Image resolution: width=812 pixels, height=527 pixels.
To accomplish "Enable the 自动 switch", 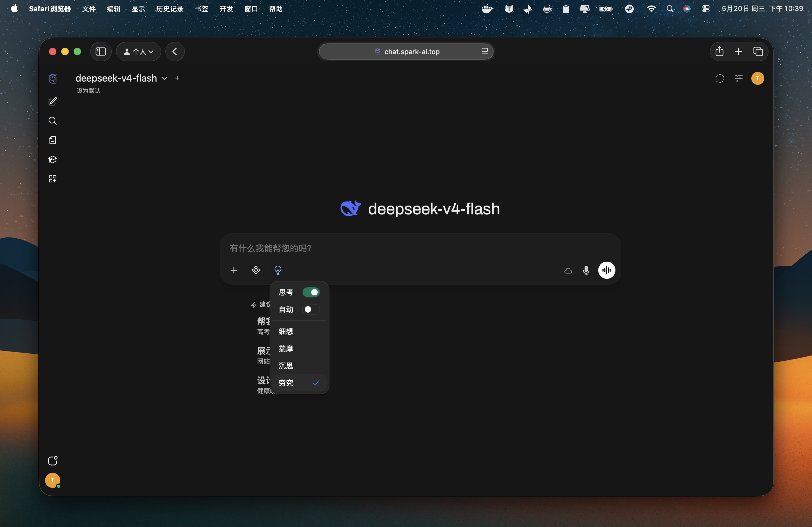I will (311, 309).
